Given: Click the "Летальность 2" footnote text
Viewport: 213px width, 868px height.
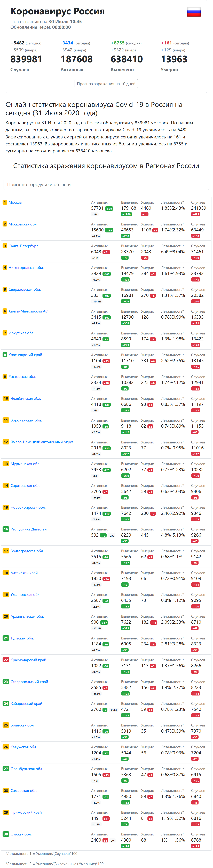Looking at the screenshot, I should coord(55,864).
